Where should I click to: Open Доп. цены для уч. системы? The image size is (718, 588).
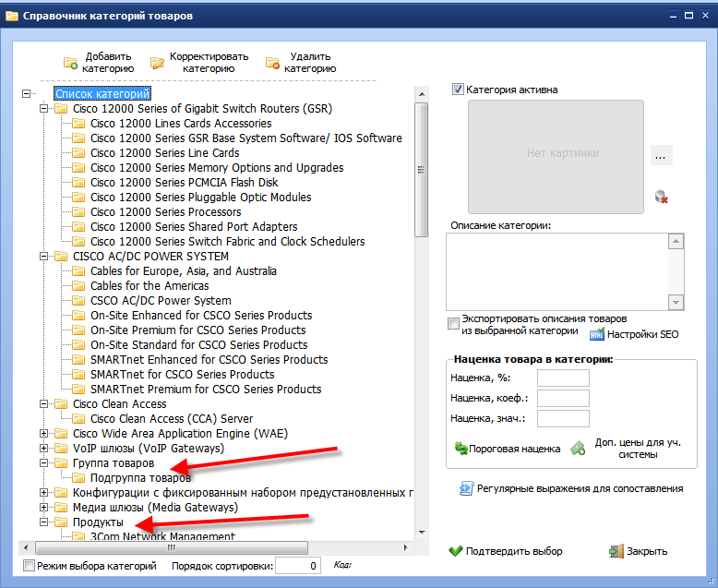click(626, 449)
